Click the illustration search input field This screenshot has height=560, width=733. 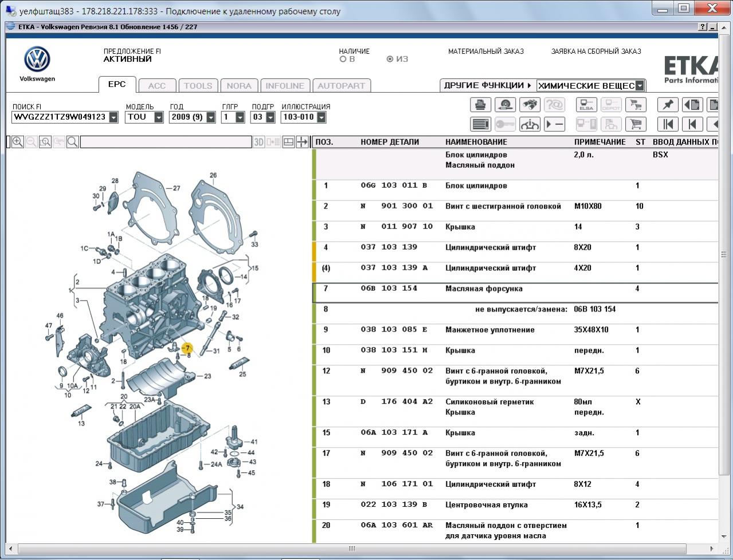(x=166, y=142)
